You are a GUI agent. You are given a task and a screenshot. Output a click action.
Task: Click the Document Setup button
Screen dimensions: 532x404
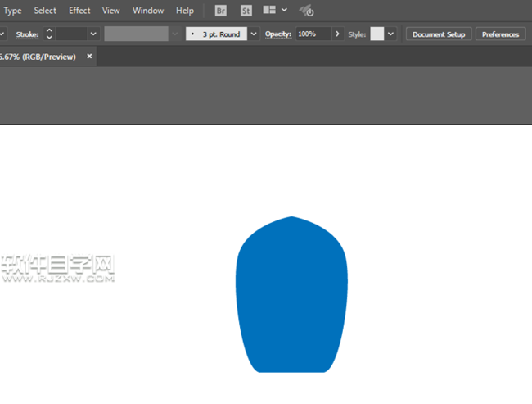[x=438, y=34]
